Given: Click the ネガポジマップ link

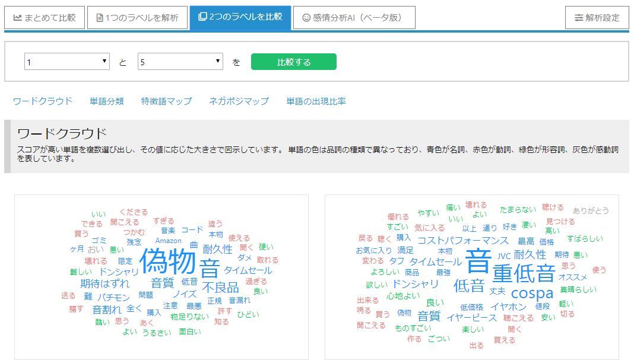Looking at the screenshot, I should coord(239,101).
